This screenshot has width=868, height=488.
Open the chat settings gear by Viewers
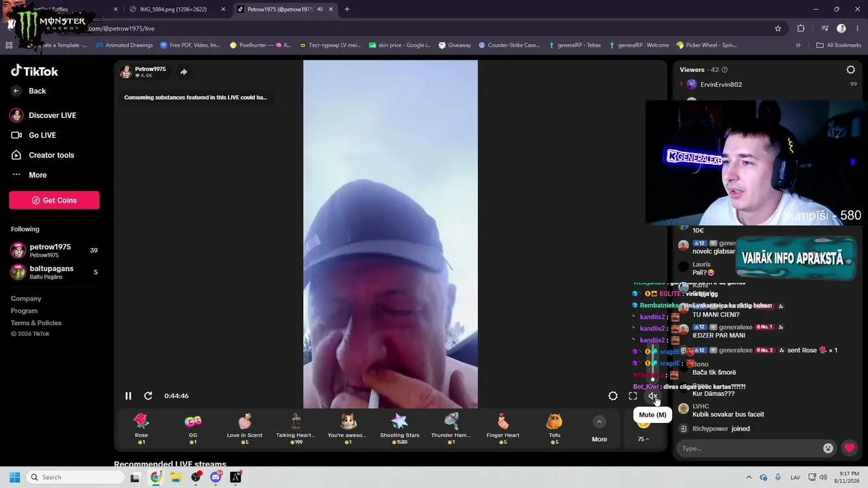coord(851,70)
